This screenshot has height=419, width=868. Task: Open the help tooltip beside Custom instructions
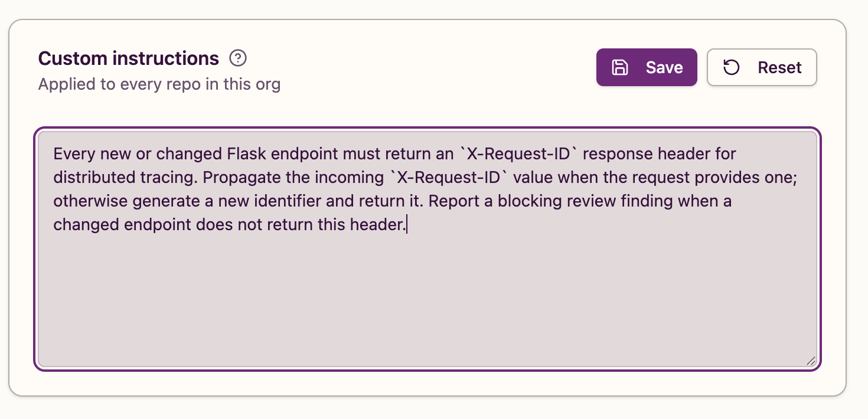pos(238,58)
